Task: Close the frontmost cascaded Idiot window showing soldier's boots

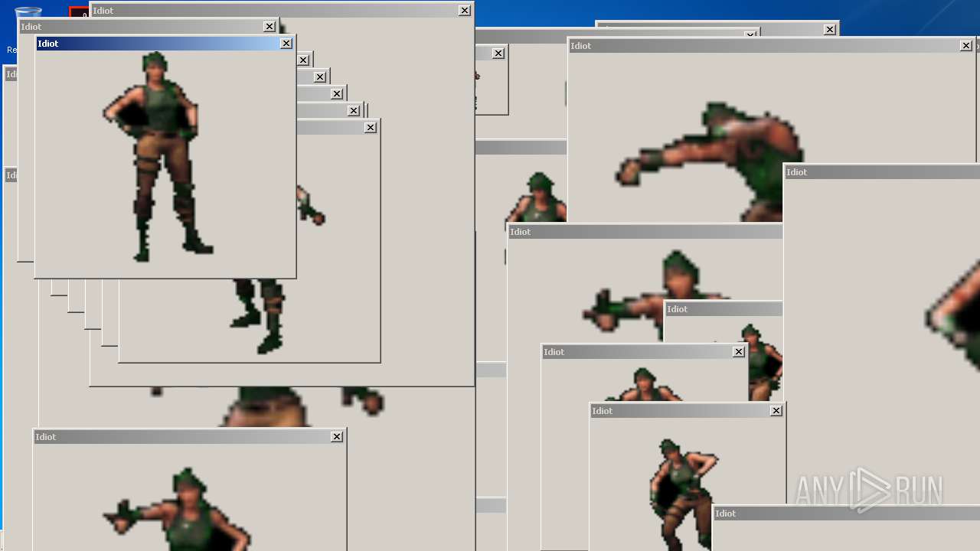Action: click(371, 128)
